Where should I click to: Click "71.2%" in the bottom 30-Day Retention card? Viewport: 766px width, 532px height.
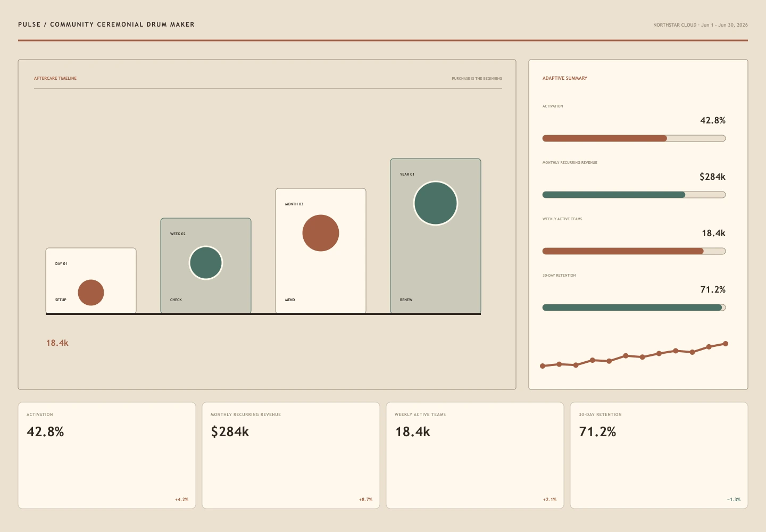click(598, 432)
